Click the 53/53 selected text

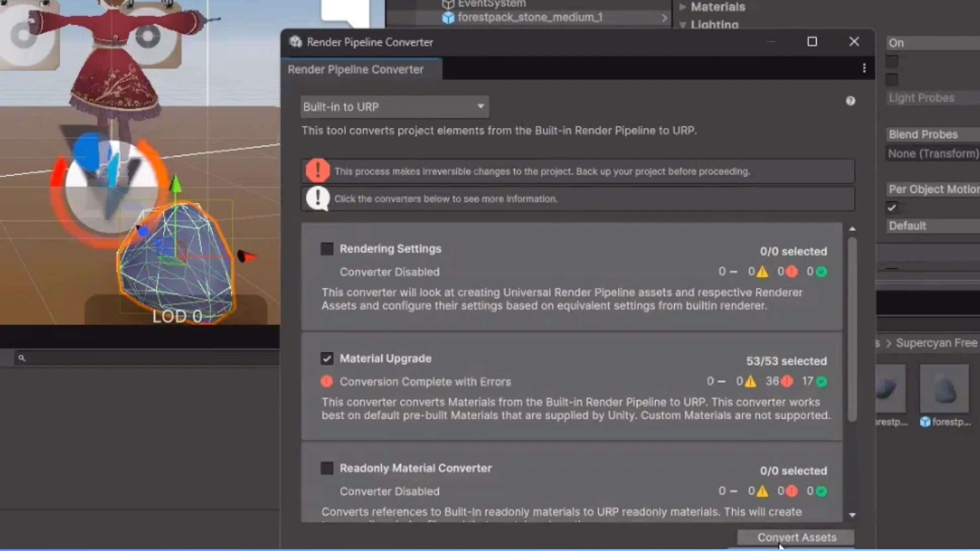click(786, 361)
